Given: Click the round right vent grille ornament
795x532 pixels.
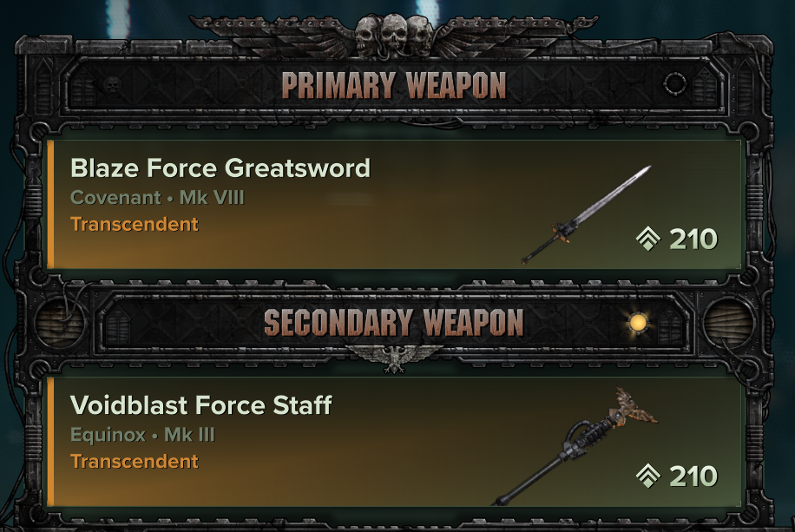Looking at the screenshot, I should click(x=728, y=323).
